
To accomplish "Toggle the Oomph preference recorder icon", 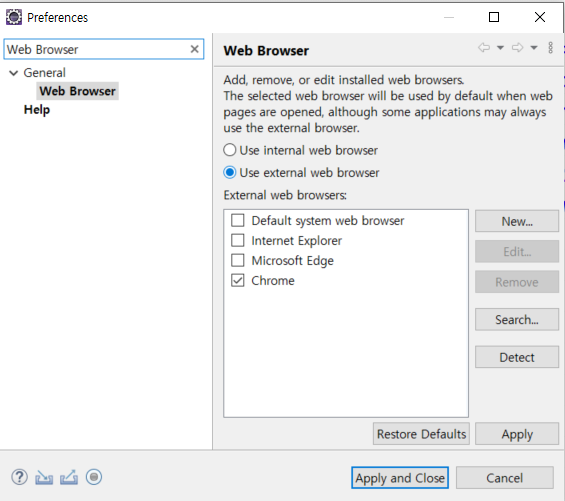I will (x=94, y=477).
